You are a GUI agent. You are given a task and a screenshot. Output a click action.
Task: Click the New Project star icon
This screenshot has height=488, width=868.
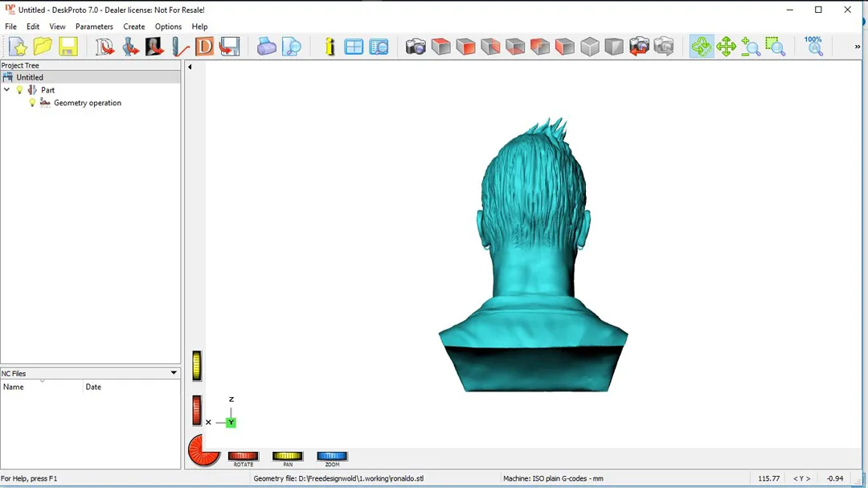(x=18, y=47)
